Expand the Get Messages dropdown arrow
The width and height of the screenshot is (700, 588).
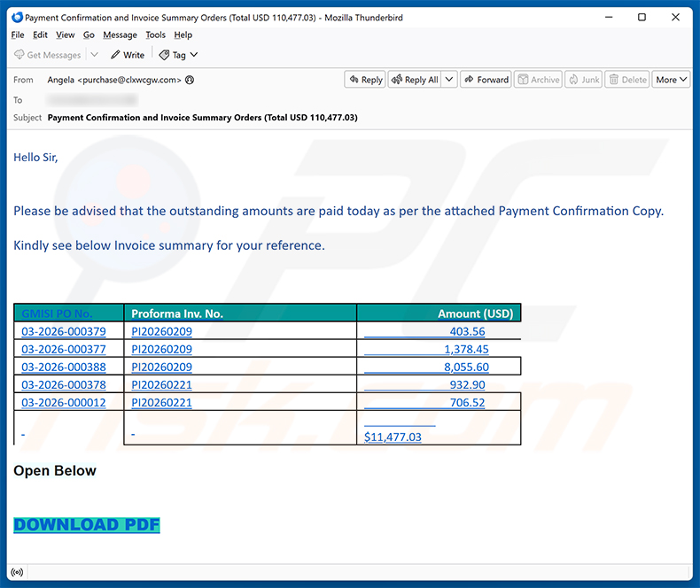94,55
